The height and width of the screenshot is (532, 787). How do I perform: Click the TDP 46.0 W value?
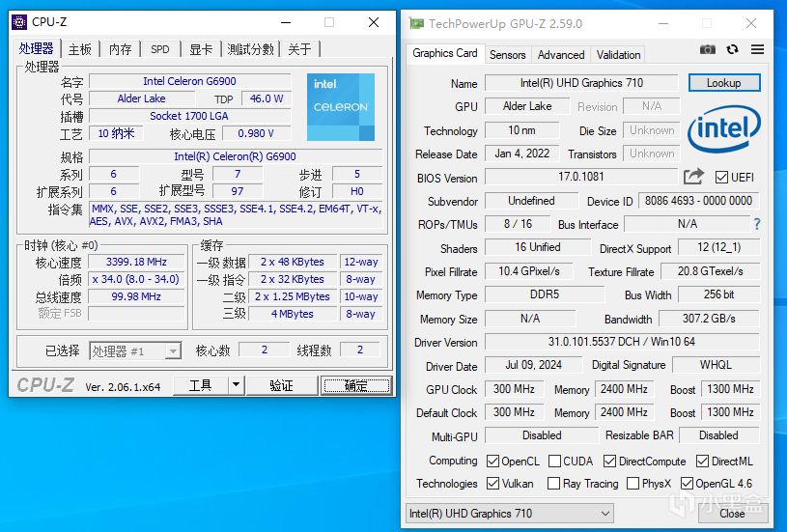tap(266, 98)
